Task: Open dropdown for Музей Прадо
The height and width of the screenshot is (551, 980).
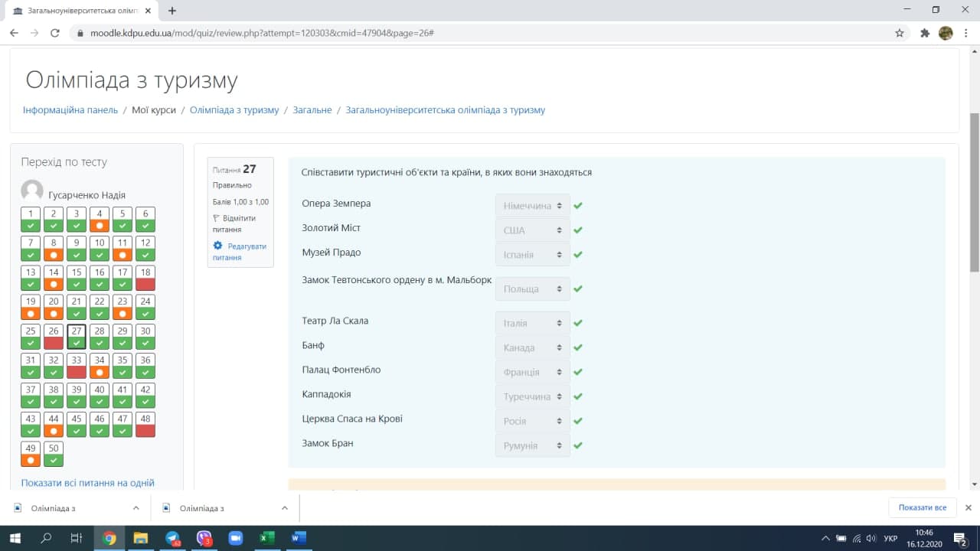Action: (x=532, y=255)
